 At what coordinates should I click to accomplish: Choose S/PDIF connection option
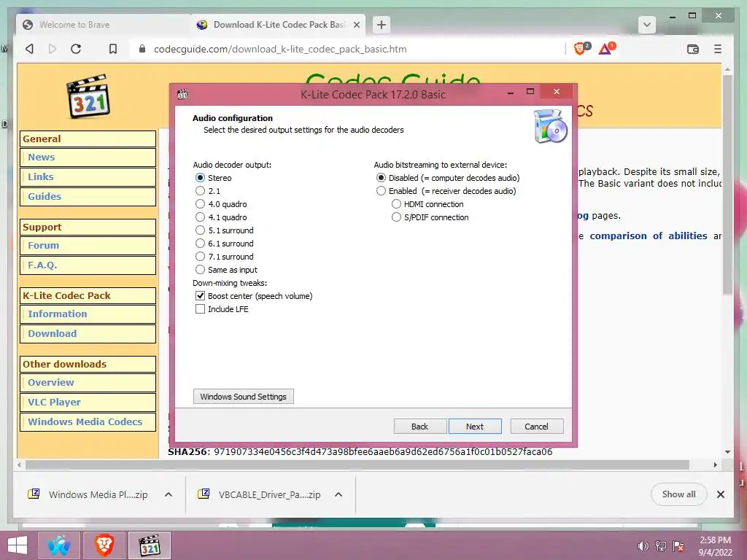[x=430, y=217]
